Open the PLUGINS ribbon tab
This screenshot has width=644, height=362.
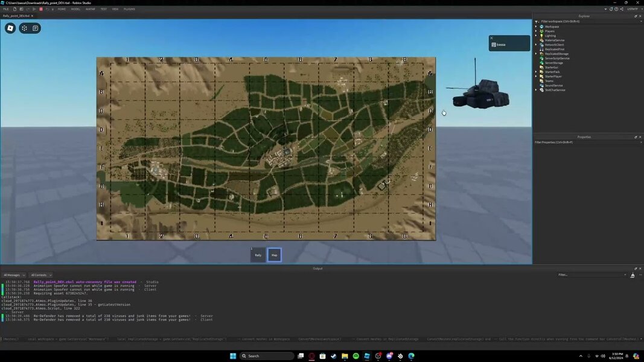pos(129,9)
